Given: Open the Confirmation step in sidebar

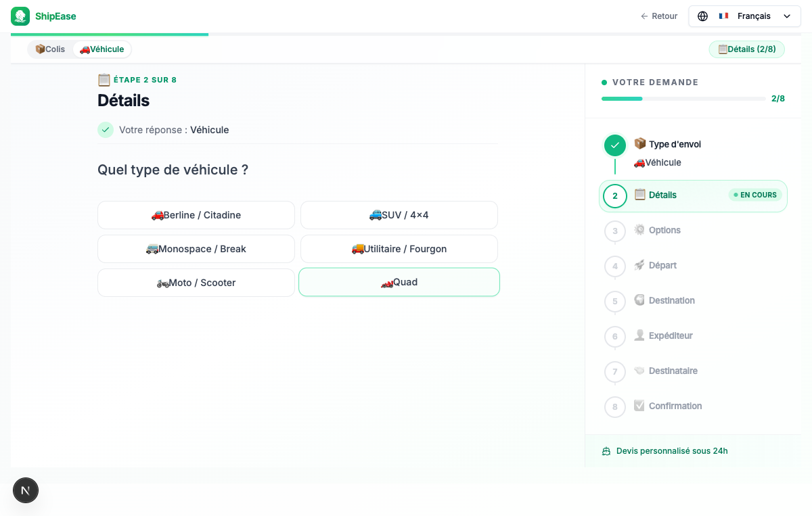Looking at the screenshot, I should click(x=693, y=406).
